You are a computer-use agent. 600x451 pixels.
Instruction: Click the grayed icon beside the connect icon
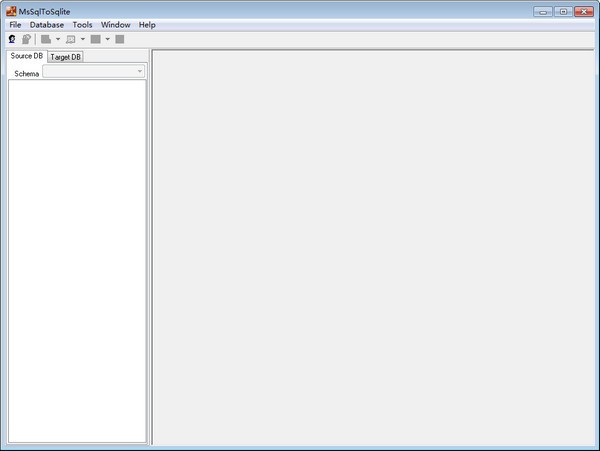click(x=26, y=39)
